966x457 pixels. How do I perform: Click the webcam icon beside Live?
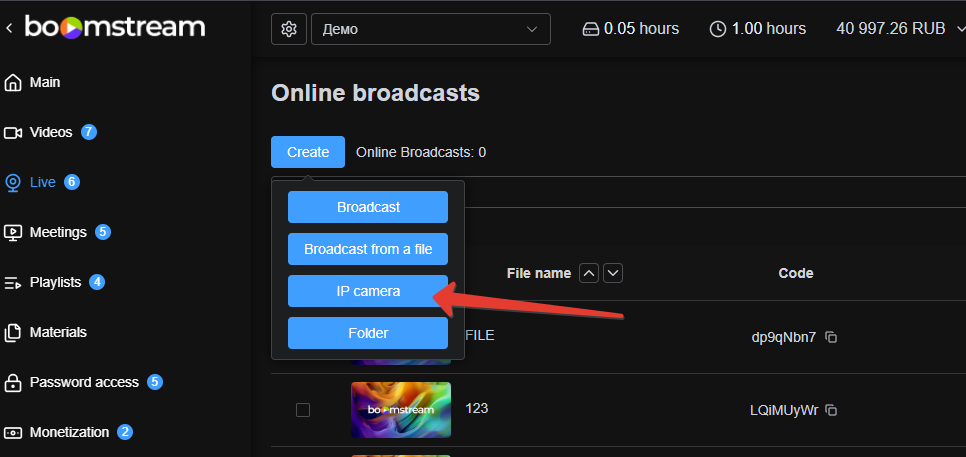click(13, 183)
